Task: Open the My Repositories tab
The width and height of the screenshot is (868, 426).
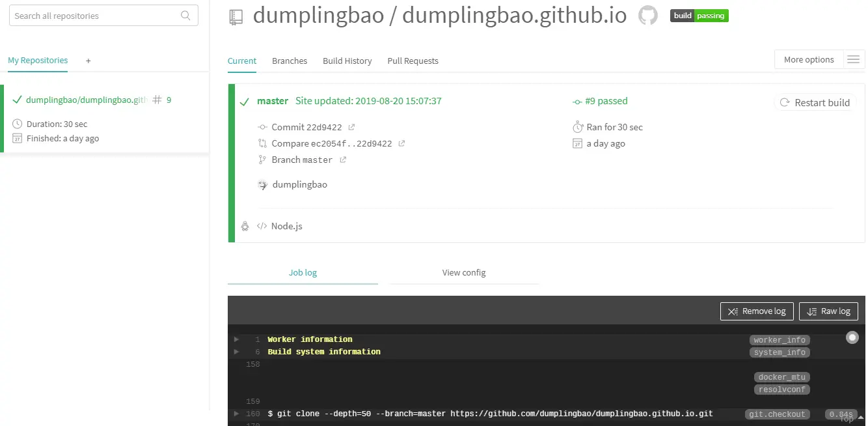Action: (x=38, y=61)
